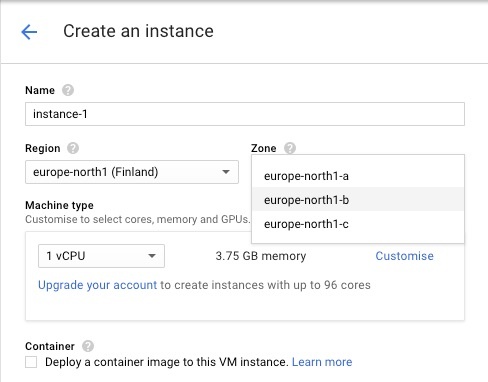Enable Deploy a container image checkbox
Image resolution: width=488 pixels, height=382 pixels.
pos(31,362)
